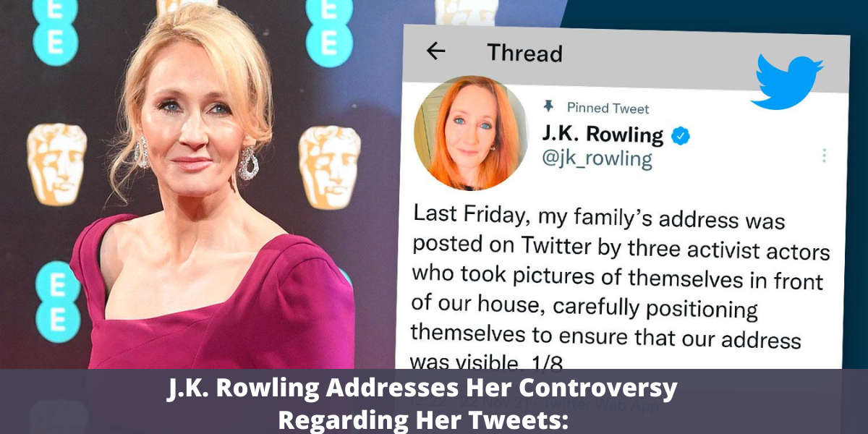868x434 pixels.
Task: Click the blue verified badge next to the name
Action: [x=680, y=135]
